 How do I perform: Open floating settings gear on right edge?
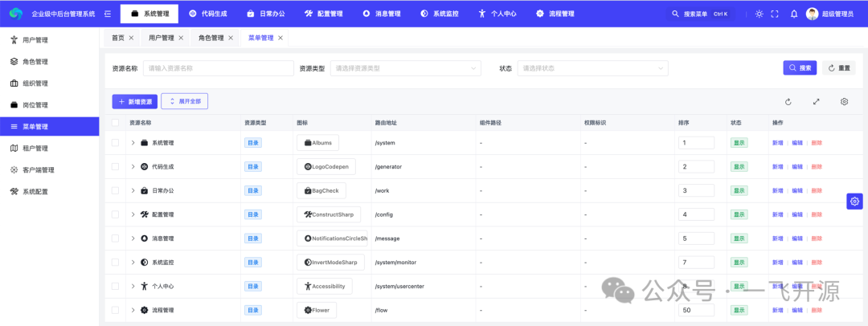854,202
